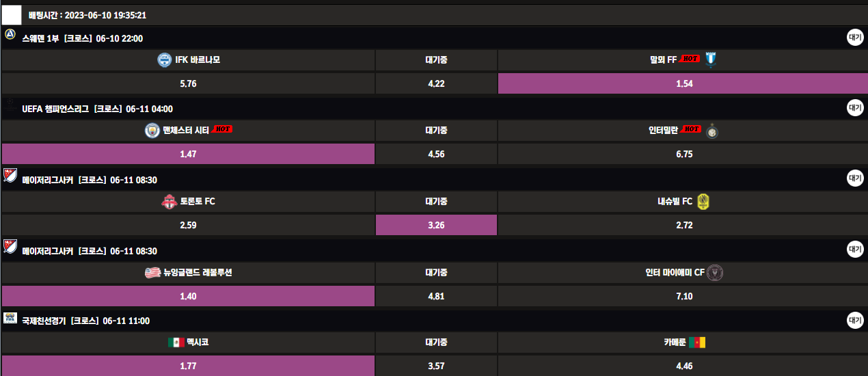Click the white box beside 배팅시간

12,14
